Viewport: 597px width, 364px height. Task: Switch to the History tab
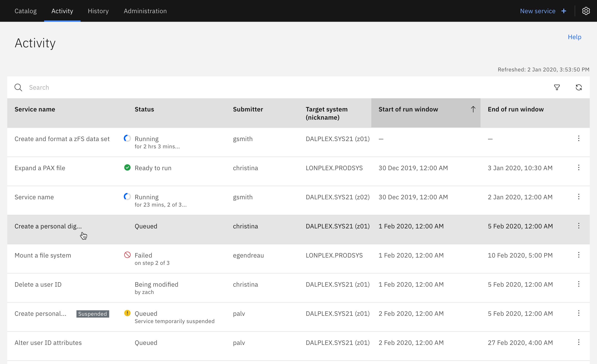point(98,11)
